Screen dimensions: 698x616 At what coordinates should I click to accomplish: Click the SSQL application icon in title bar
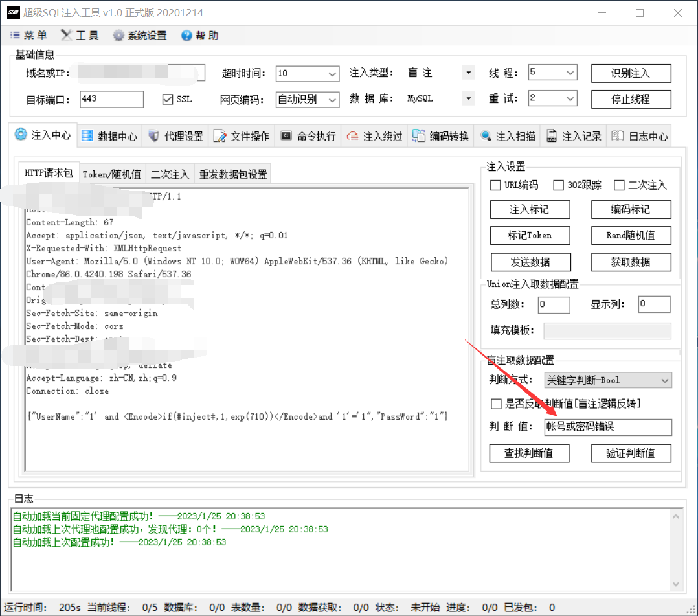[x=14, y=12]
